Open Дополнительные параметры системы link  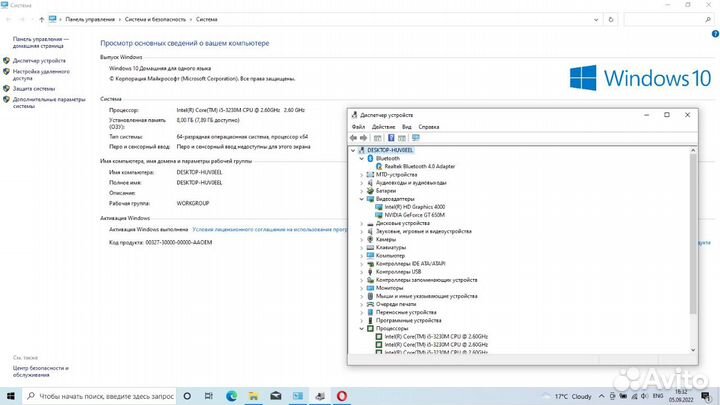49,102
